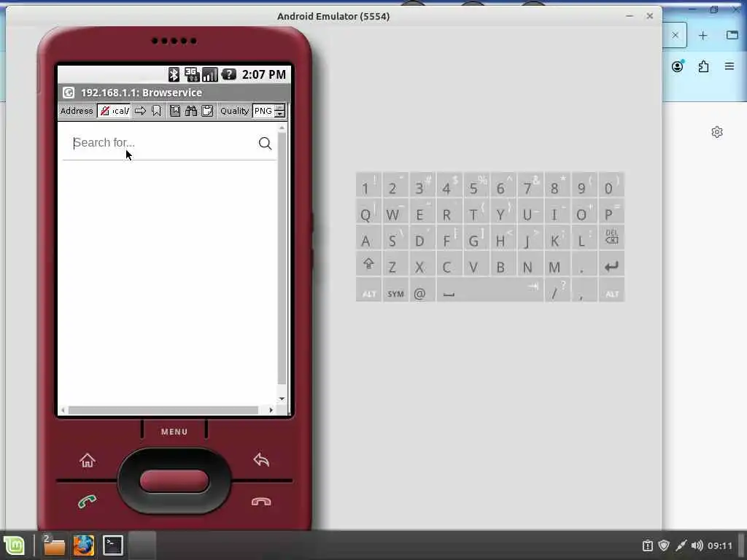Click the number 5 key on keyboard

(x=476, y=186)
